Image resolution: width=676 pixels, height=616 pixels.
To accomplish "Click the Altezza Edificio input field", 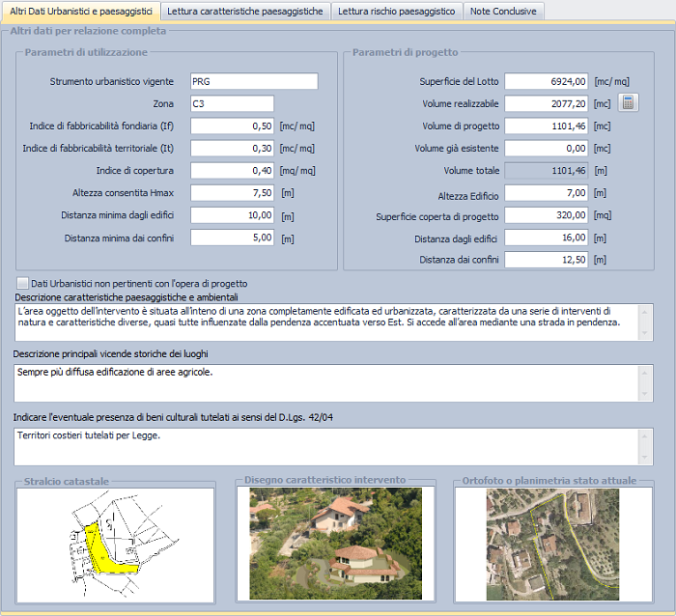I will click(x=547, y=192).
